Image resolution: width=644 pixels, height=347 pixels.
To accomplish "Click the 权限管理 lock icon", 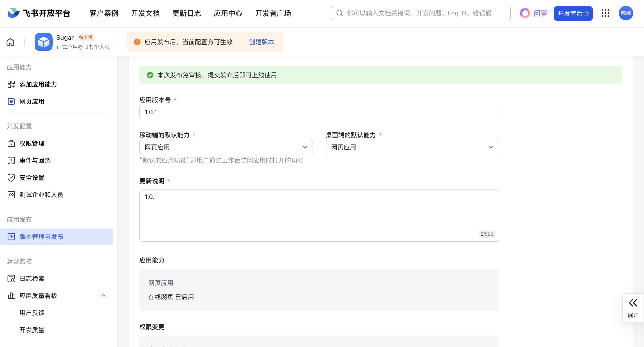I will (11, 144).
